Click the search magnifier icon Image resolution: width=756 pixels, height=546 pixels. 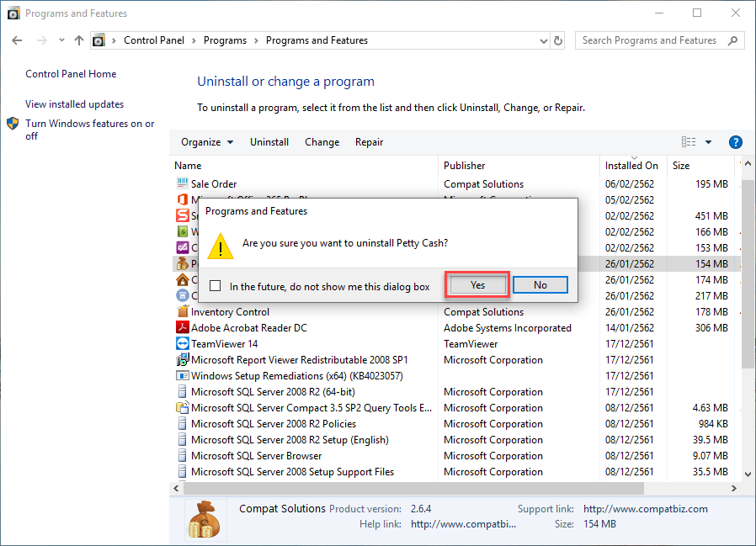733,40
